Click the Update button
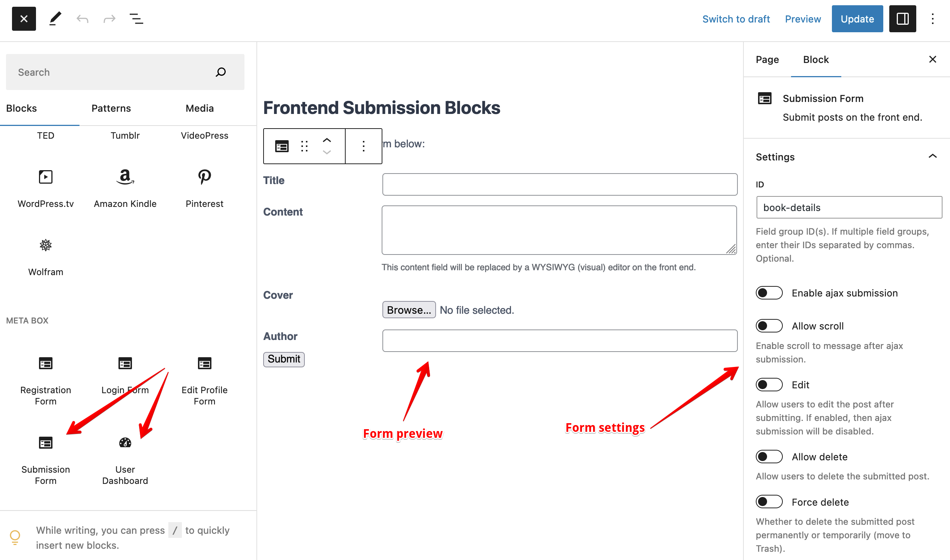Image resolution: width=950 pixels, height=560 pixels. [857, 19]
